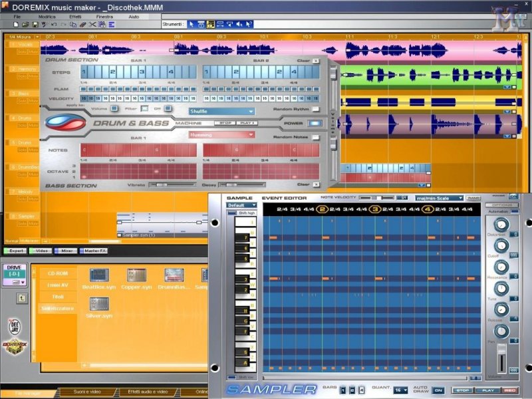Select the arrow pointer in the Strumenti toolbar
Screen dimensions: 532x399
192,24
